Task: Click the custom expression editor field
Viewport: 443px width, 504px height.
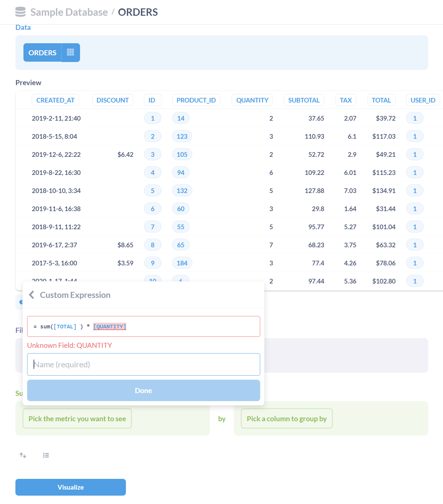Action: click(144, 326)
